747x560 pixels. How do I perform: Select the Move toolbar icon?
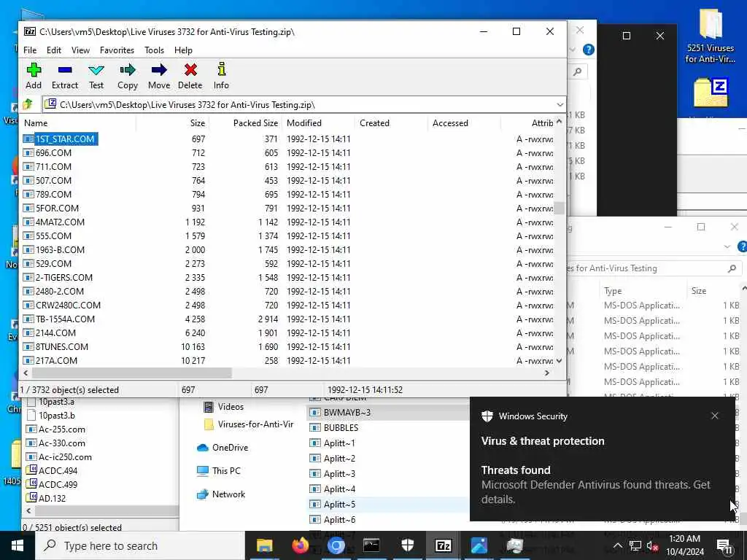[158, 76]
